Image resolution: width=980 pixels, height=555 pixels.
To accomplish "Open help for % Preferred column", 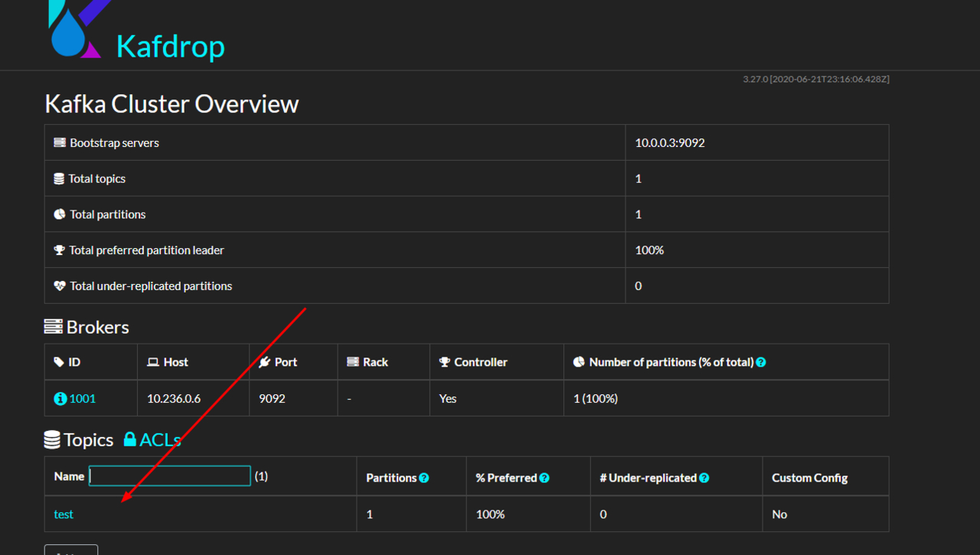I will 544,478.
